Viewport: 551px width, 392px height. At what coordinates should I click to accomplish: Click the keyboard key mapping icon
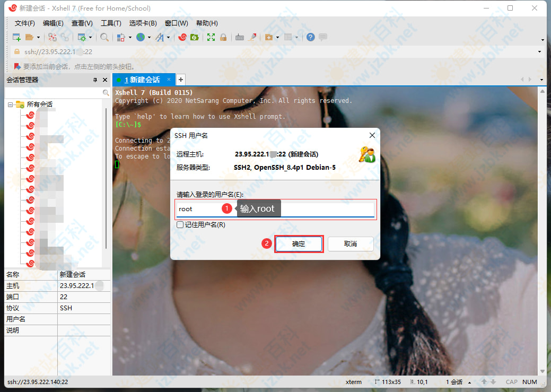point(240,37)
